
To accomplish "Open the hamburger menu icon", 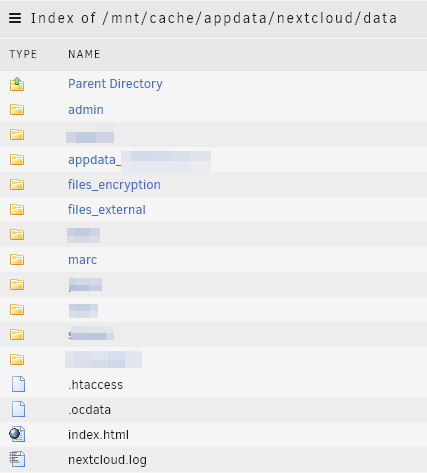I will (x=15, y=18).
